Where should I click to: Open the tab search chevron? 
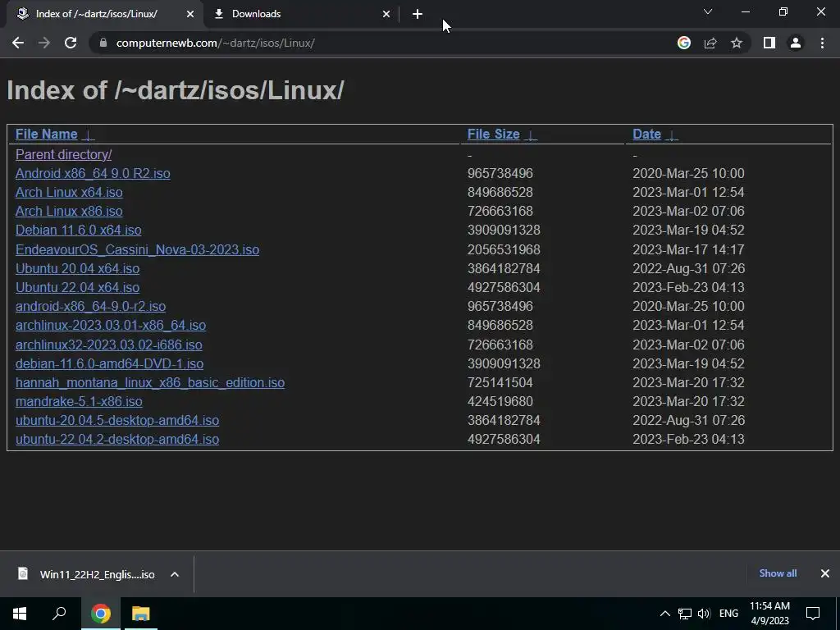pyautogui.click(x=708, y=11)
